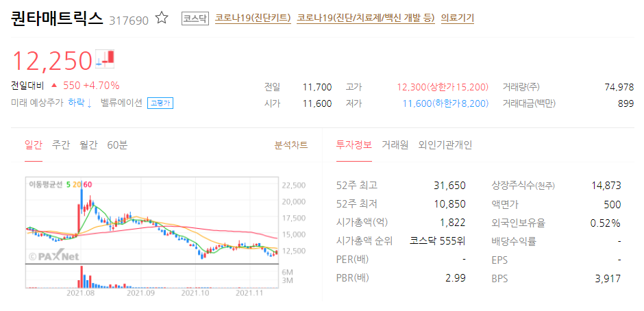Open the 코로나19(진단/치료제/백신 개발 등) theme link
644x311 pixels.
(366, 18)
